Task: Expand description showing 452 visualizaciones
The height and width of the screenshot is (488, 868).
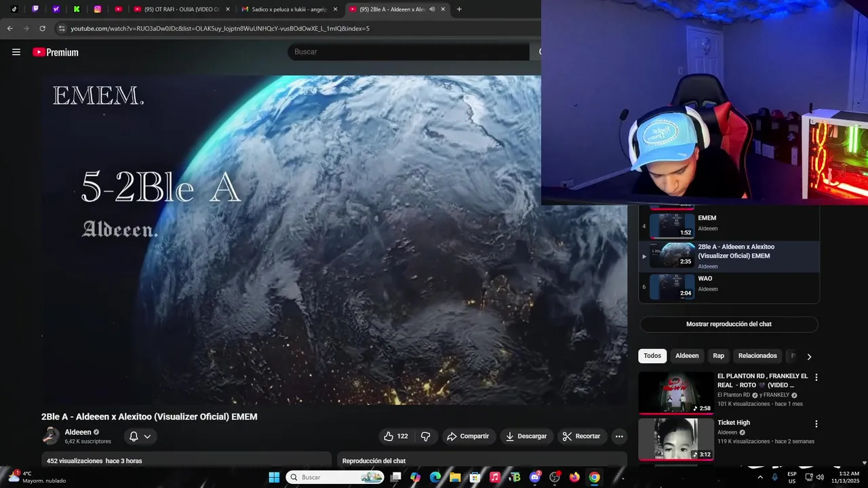Action: tap(186, 460)
